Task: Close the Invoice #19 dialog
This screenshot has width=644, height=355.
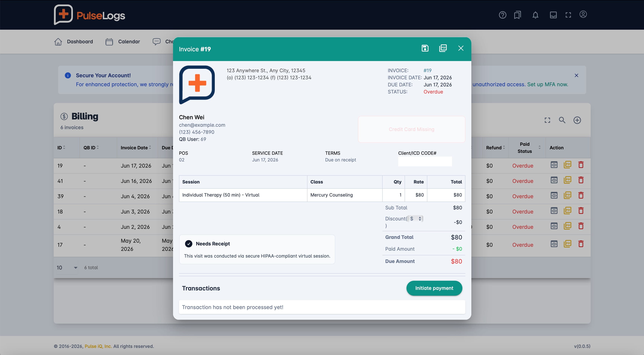Action: (x=461, y=48)
